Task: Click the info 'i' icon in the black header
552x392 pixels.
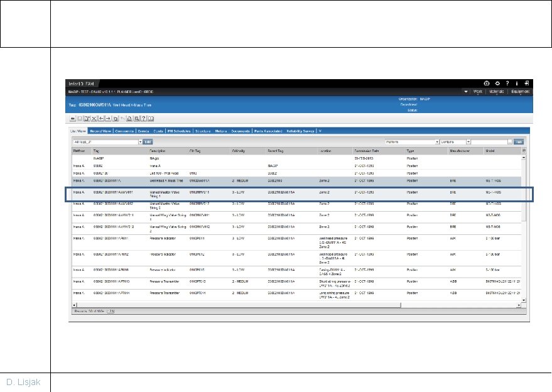Action: click(x=517, y=84)
